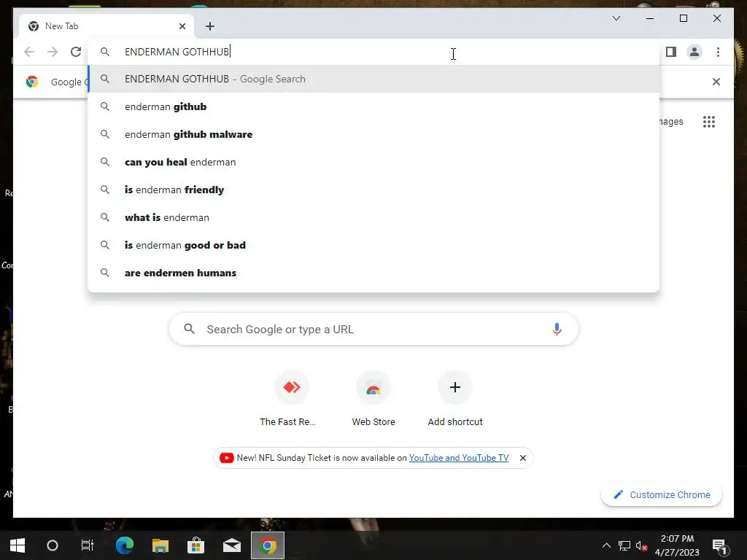Click the Chrome back arrow
Image resolution: width=747 pixels, height=560 pixels.
[29, 52]
